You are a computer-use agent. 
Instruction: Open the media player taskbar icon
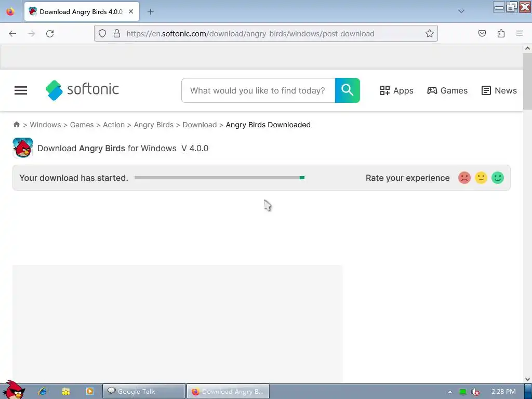(89, 391)
